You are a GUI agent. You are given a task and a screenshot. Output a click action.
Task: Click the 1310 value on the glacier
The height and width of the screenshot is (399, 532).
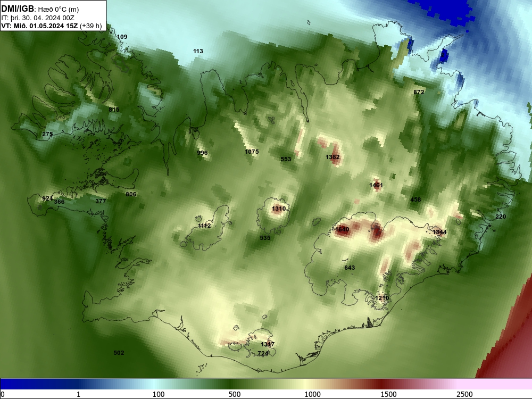[x=279, y=209]
